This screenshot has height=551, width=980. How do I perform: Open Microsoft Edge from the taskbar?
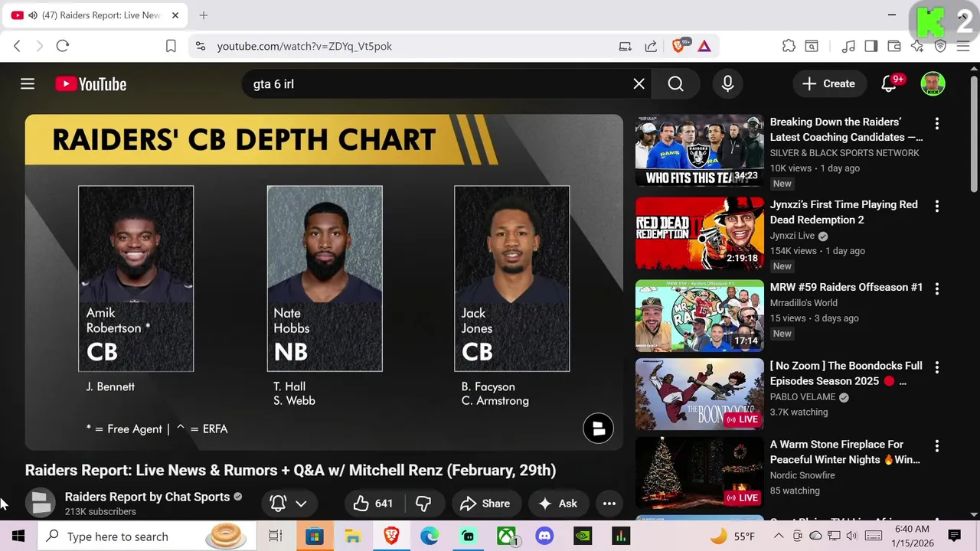pyautogui.click(x=430, y=536)
